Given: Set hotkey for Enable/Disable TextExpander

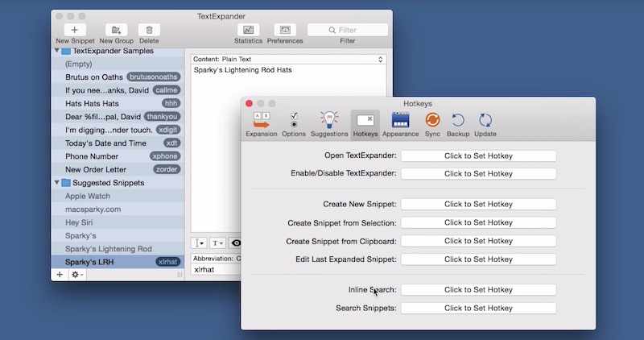Looking at the screenshot, I should (x=478, y=173).
